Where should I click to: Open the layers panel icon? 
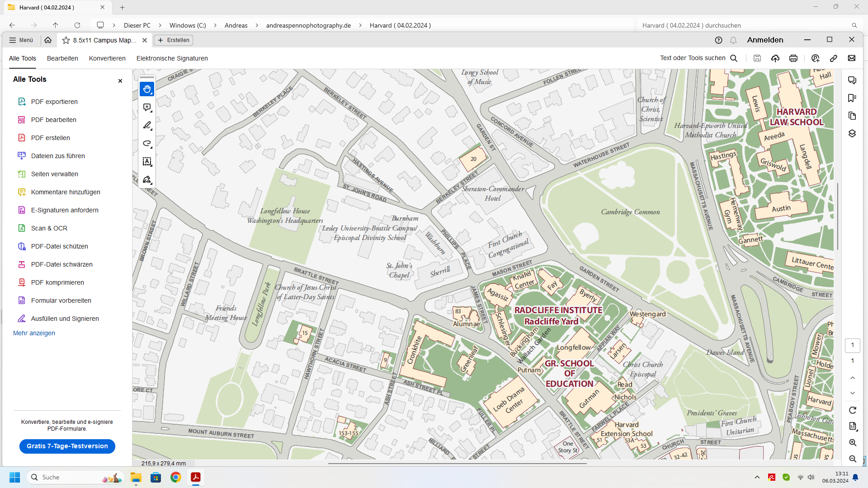tap(852, 133)
